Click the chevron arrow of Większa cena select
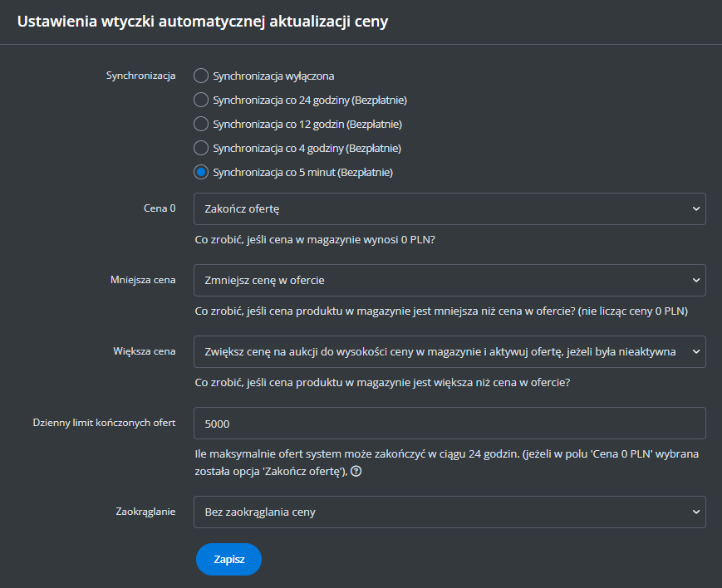This screenshot has height=588, width=722. click(x=695, y=352)
